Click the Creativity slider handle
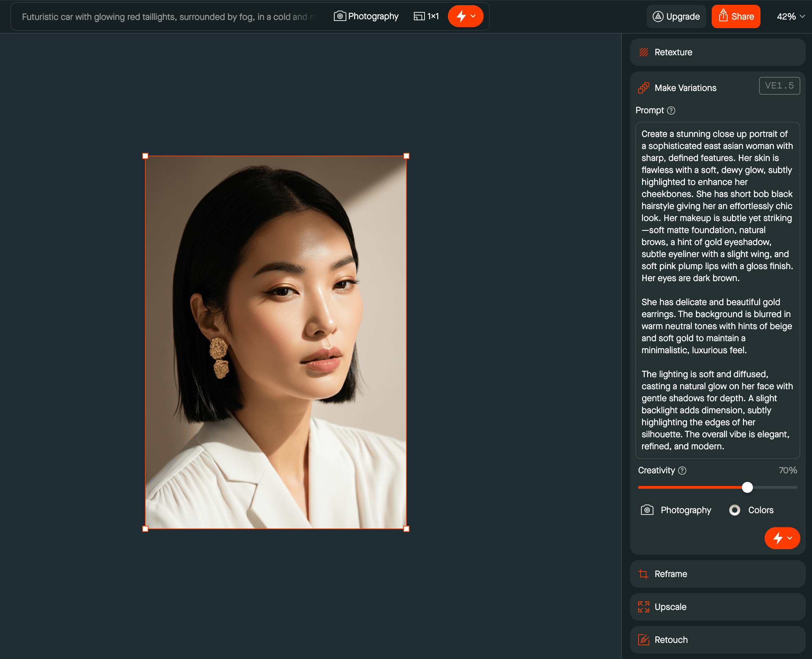Screen dimensions: 812x659 (747, 487)
